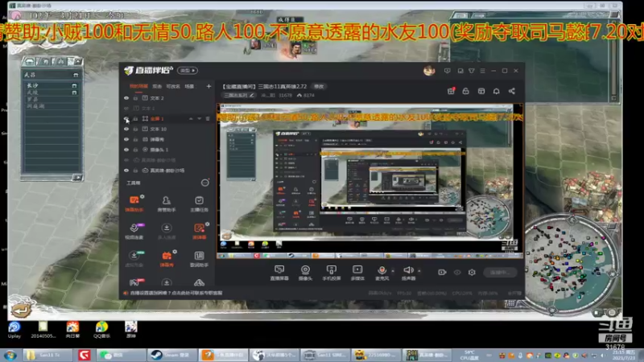
Task: Open settings gear on 弹幕秀 tool
Action: pos(175,252)
